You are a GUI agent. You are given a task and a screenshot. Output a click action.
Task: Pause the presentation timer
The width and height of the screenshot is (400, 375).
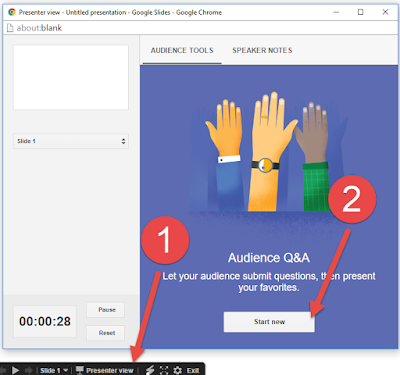(x=106, y=310)
